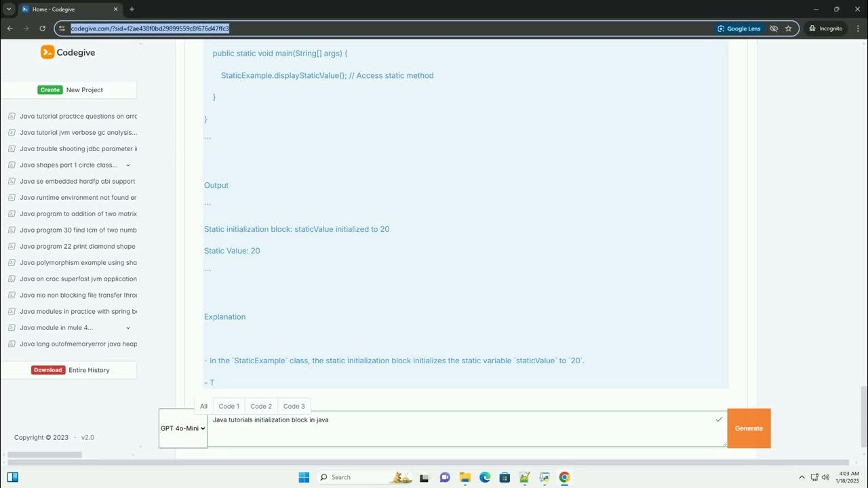
Task: Open the Incognito profile indicator
Action: (x=825, y=28)
